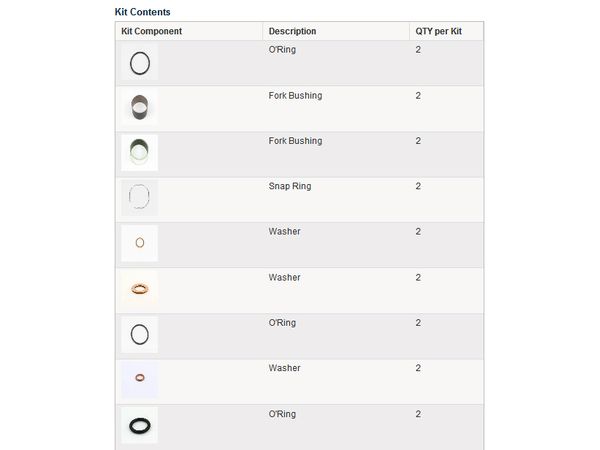Select the O'Ring description in the first row

tap(282, 50)
